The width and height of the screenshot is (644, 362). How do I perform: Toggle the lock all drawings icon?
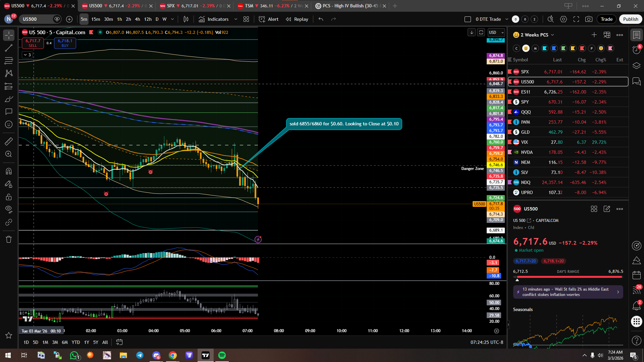(9, 197)
